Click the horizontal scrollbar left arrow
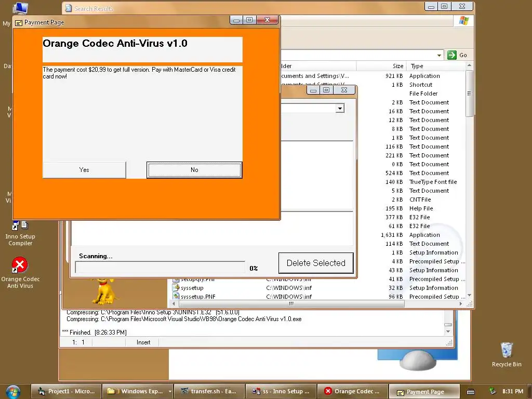Screen dimensions: 532x399 [x=174, y=303]
